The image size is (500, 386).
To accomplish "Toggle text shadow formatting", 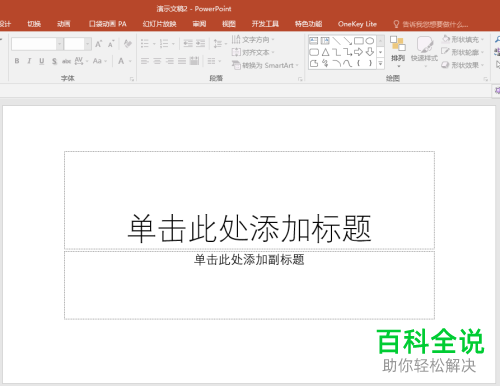I will (54, 61).
